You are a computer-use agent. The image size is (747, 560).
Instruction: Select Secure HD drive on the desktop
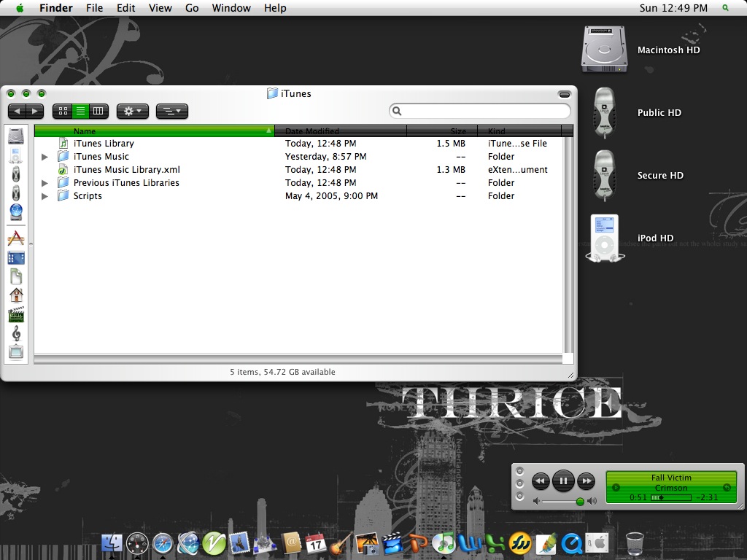(x=604, y=175)
